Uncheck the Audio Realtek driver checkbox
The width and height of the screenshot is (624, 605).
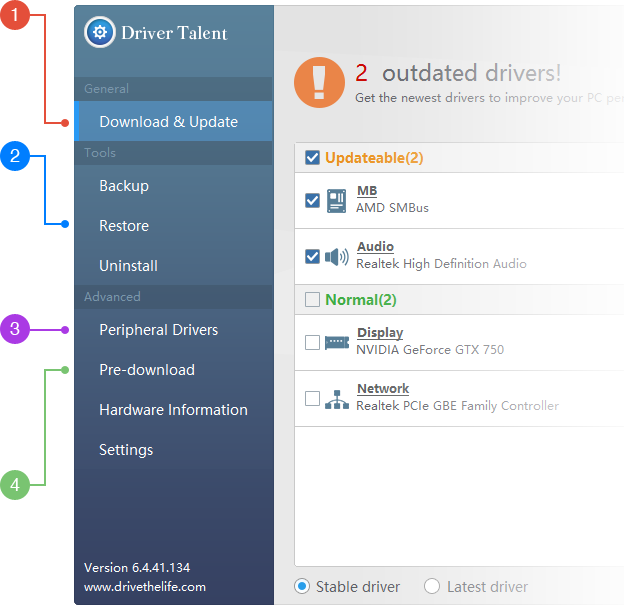(312, 256)
